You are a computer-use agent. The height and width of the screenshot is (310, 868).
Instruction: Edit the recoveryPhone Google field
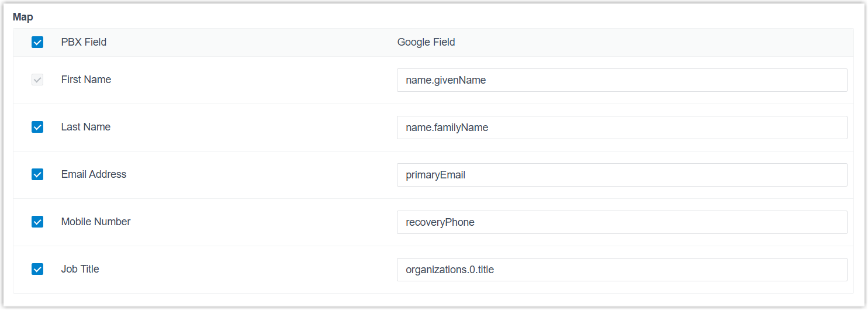[x=621, y=222]
